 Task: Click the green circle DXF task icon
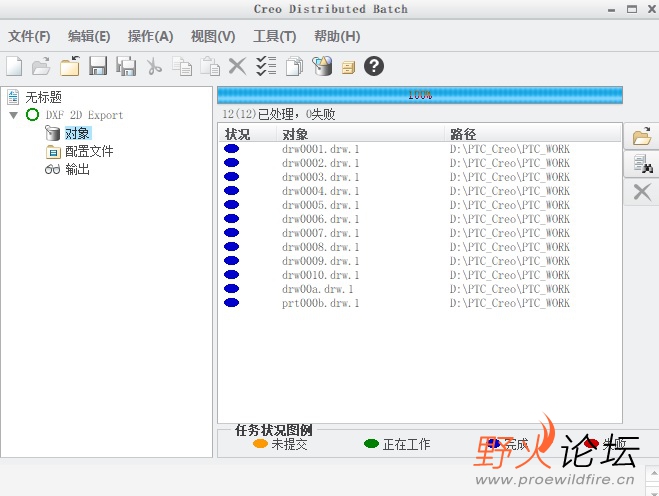coord(32,115)
